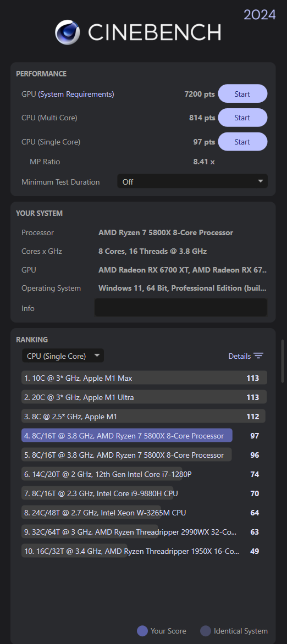Select the Apple M1 Max ranking entry
The image size is (287, 644).
144,378
